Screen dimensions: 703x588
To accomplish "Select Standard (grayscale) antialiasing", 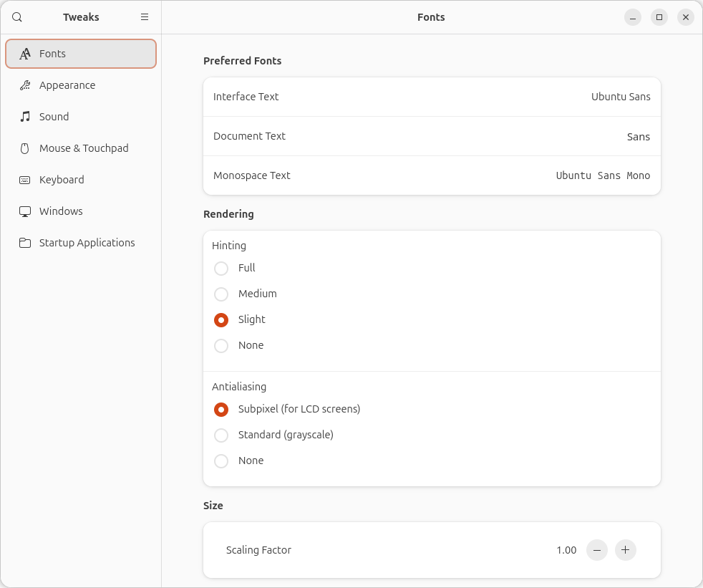I will 221,435.
